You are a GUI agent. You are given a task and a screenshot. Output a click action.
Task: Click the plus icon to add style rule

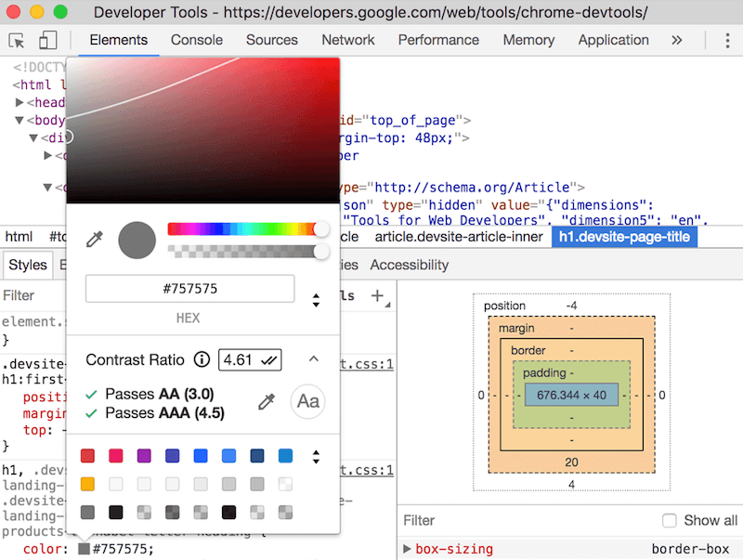click(377, 295)
